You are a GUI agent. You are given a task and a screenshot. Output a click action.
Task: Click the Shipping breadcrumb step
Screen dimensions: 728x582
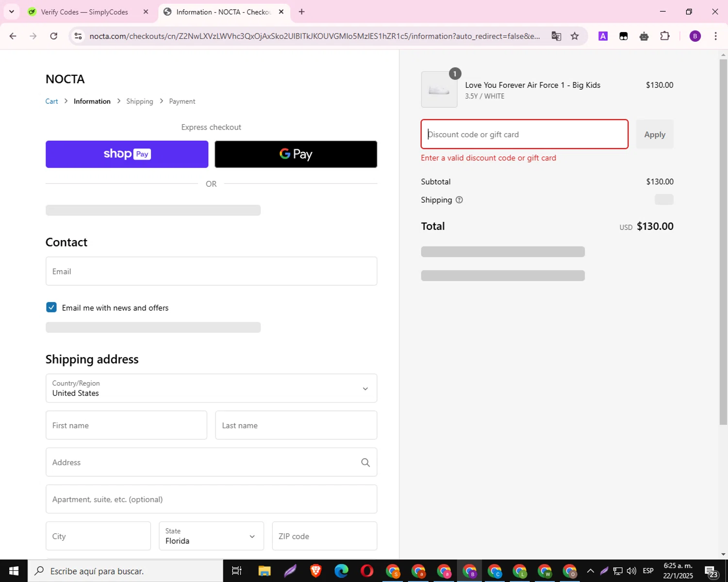[x=140, y=101]
